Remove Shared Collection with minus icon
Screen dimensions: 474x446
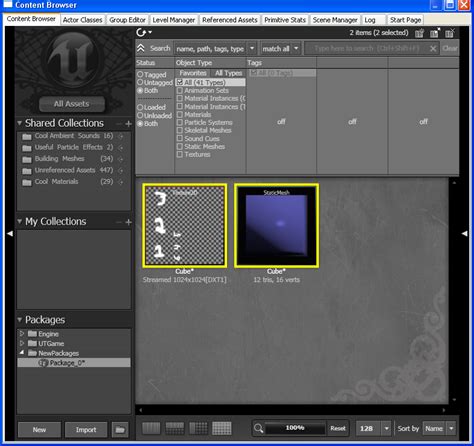[x=119, y=124]
